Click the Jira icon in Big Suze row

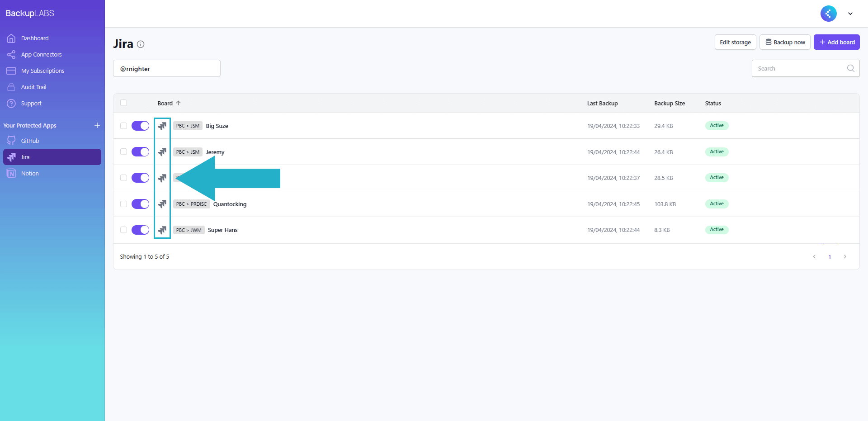[x=162, y=126]
